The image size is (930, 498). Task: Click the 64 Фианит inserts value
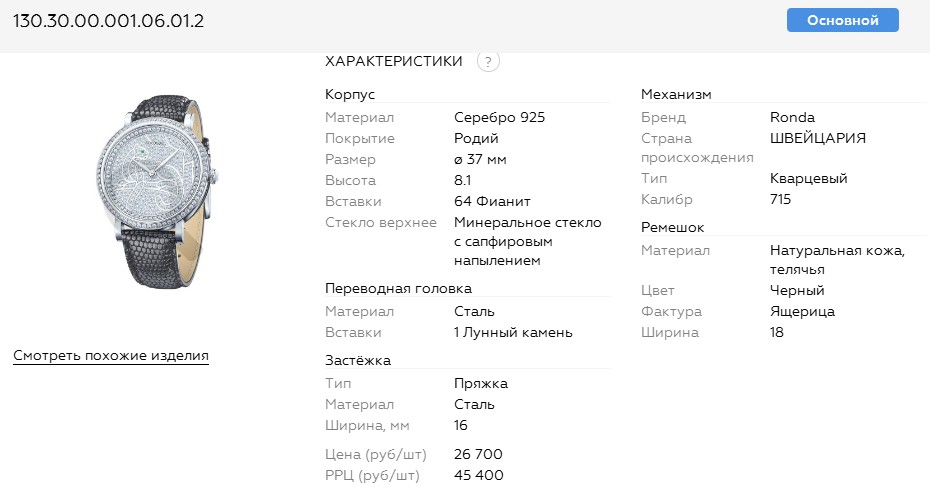[492, 201]
